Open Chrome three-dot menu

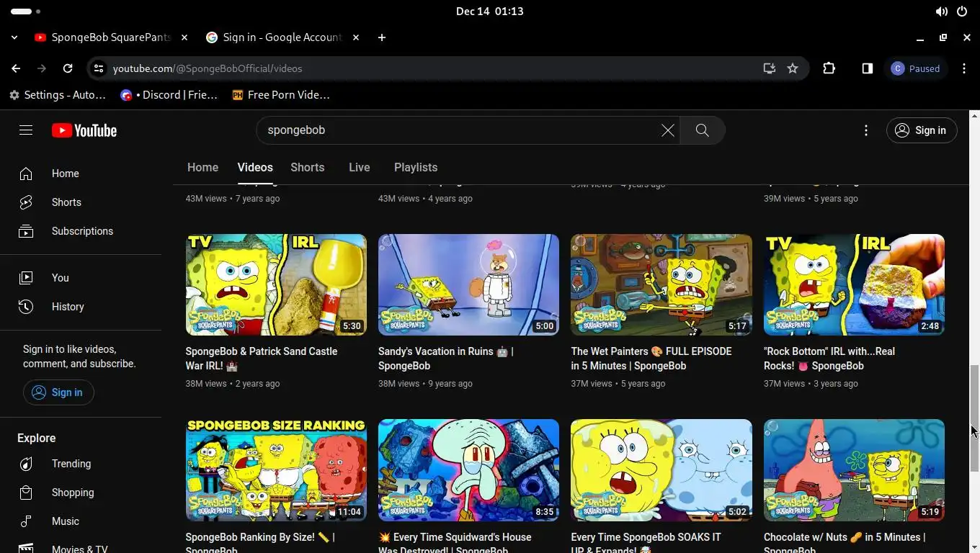click(x=964, y=68)
